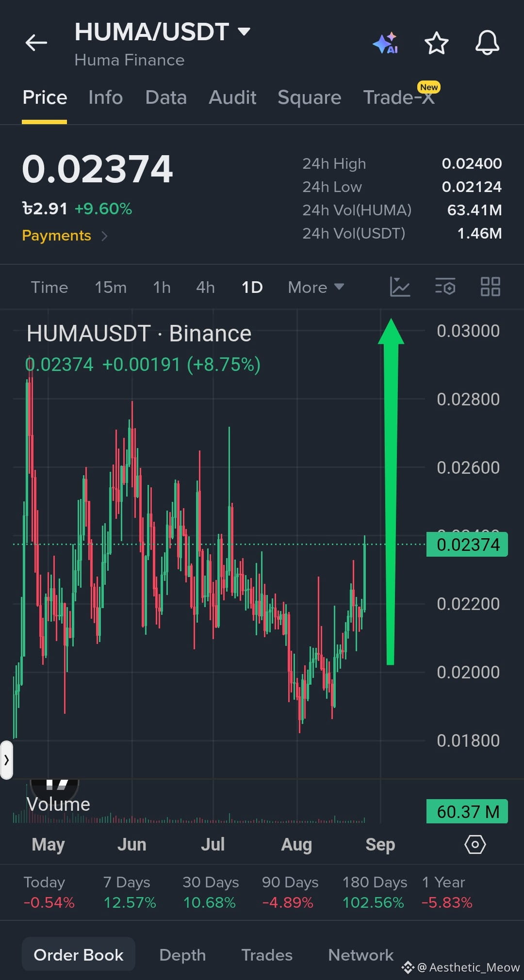Screen dimensions: 524x980
Task: Expand the More timeframes dropdown
Action: point(316,287)
